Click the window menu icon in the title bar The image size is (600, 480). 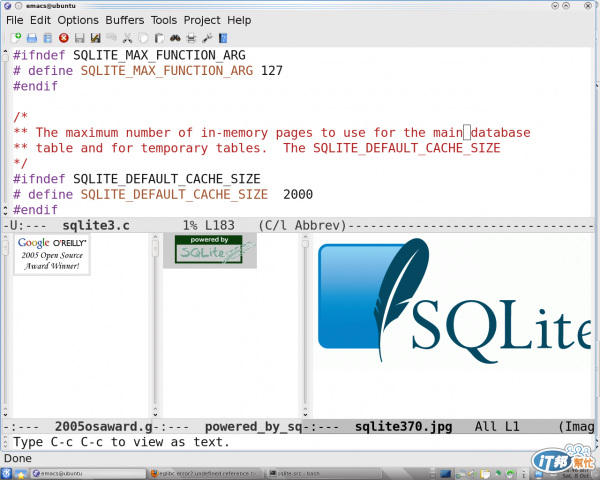tap(7, 5)
